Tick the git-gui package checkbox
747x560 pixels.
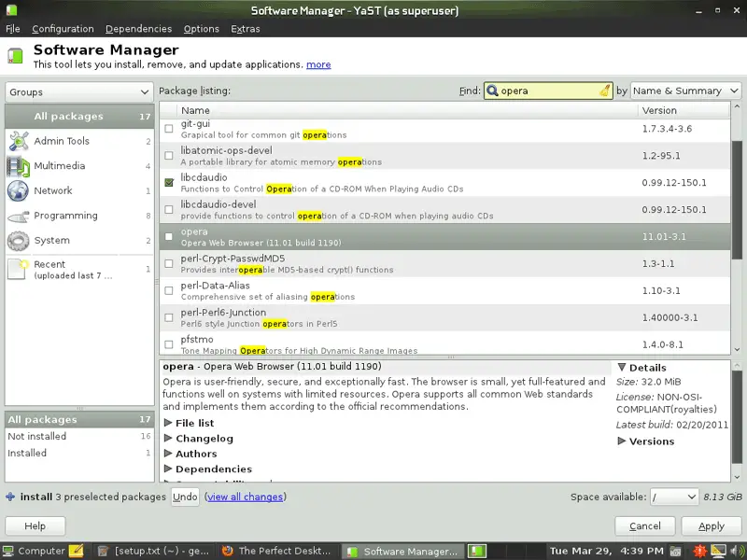point(169,129)
